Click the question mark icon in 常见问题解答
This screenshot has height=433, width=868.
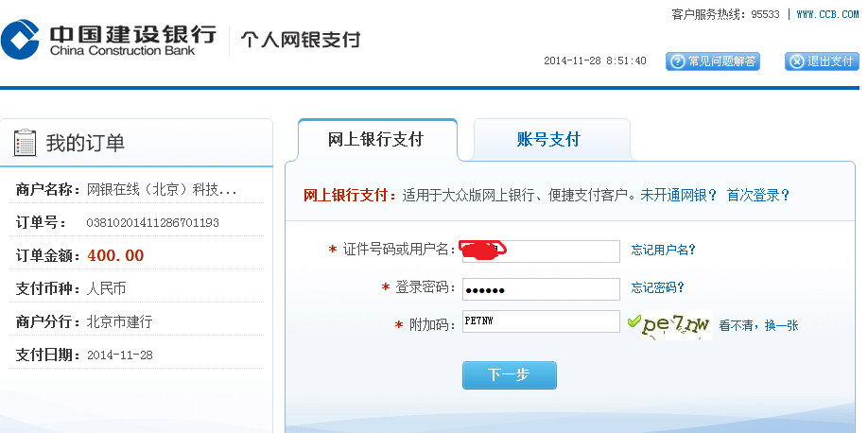pyautogui.click(x=676, y=61)
